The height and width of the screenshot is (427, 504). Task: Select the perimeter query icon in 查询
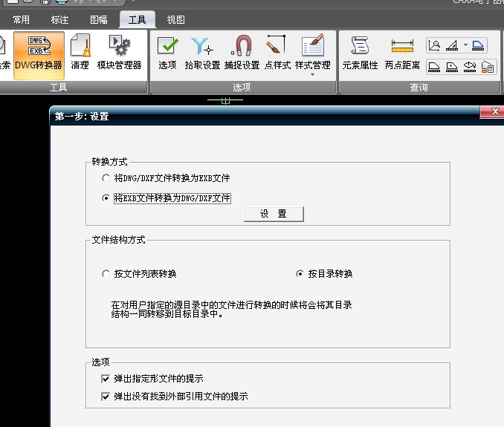434,67
